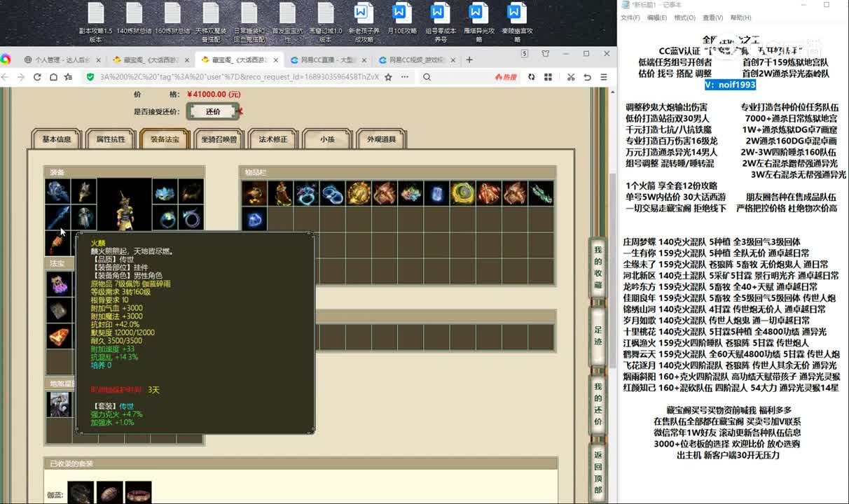849x504 pixels.
Task: Switch to the 基本信息 tab
Action: 57,139
